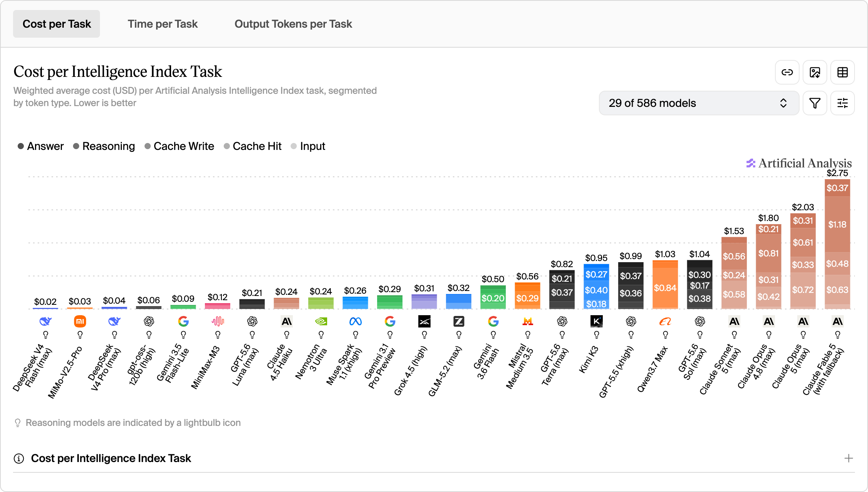
Task: Click the Kimi K3 logo icon
Action: pyautogui.click(x=597, y=321)
